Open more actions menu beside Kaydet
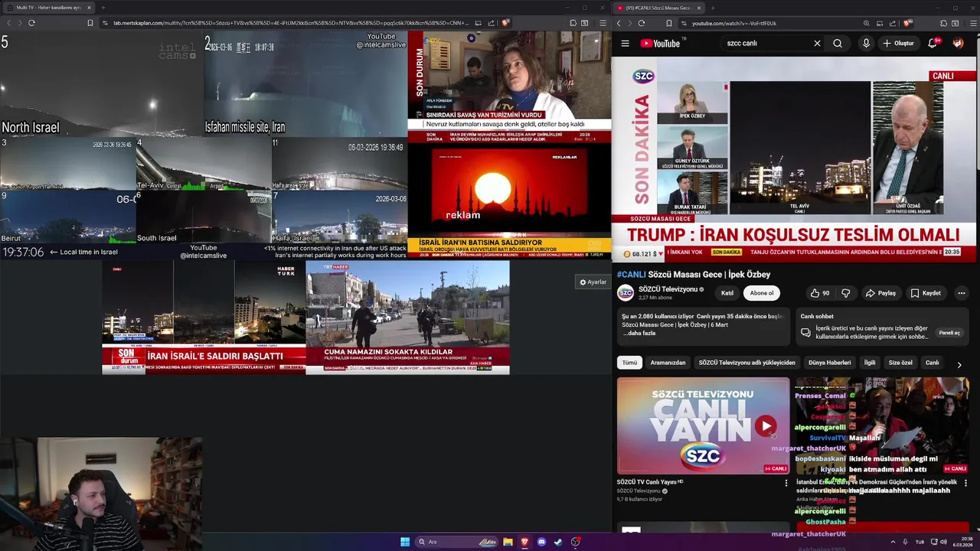This screenshot has width=980, height=551. (x=962, y=293)
